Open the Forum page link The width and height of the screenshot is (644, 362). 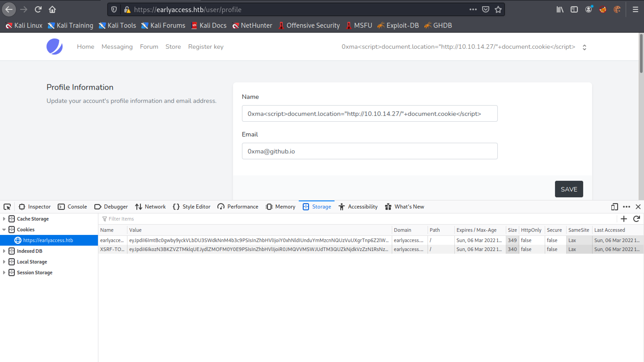tap(149, 47)
